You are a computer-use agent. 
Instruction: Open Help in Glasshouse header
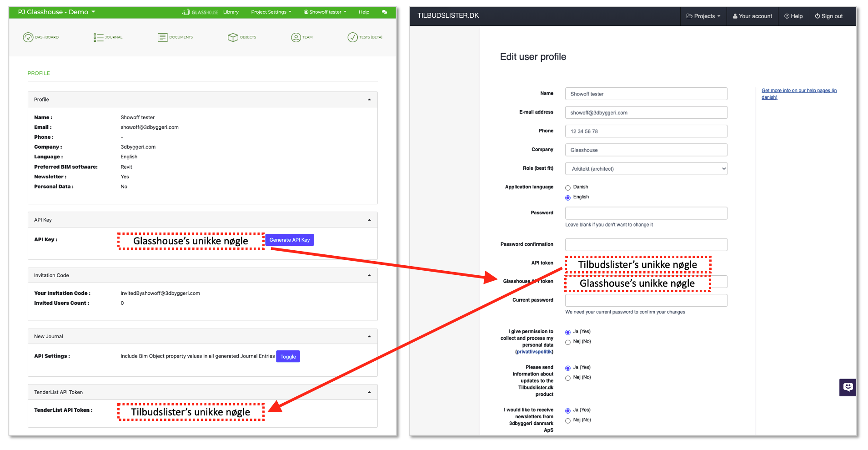click(364, 12)
